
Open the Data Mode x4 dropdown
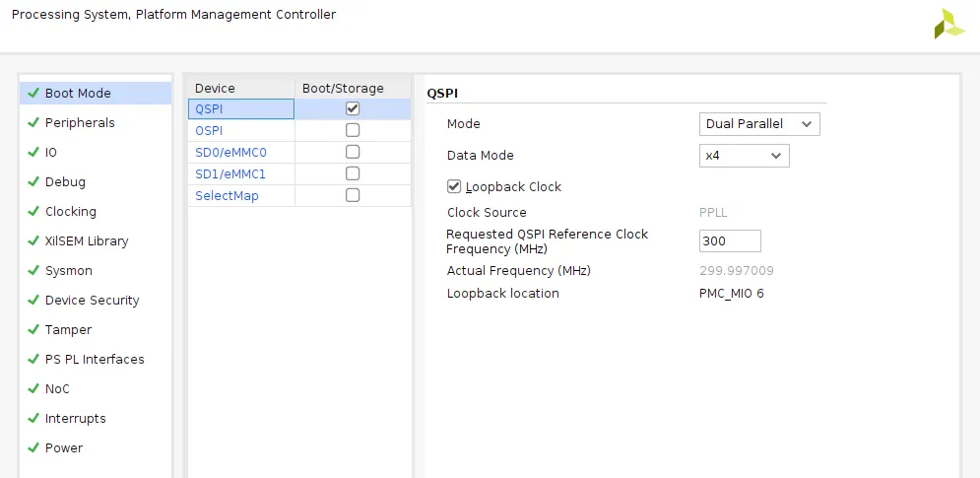click(744, 156)
